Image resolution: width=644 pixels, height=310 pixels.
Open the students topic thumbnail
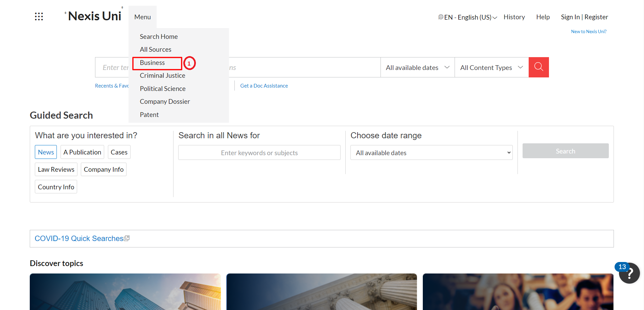click(518, 292)
